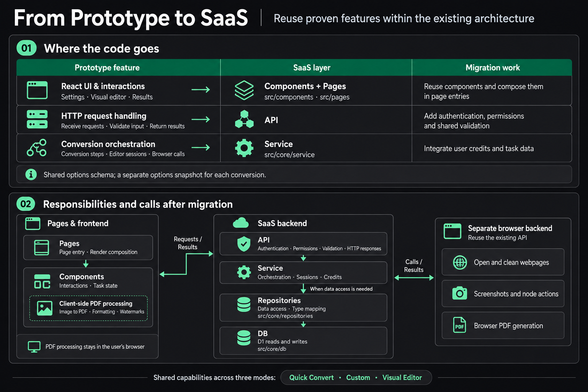Viewport: 588px width, 392px height.
Task: Select the window icon beside Separate browser backend
Action: (x=452, y=231)
